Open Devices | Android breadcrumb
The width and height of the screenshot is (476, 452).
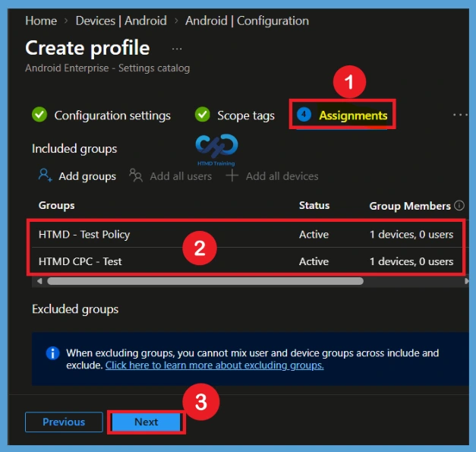[x=121, y=21]
